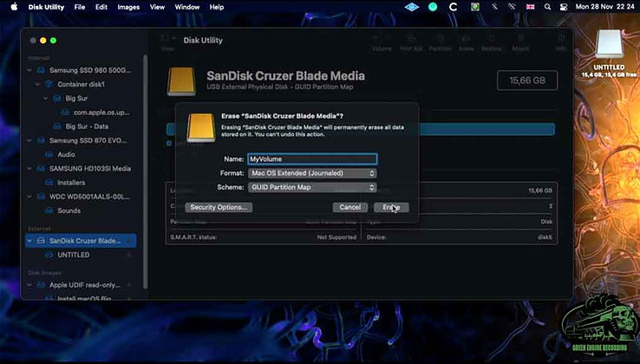
Task: Select the Audio volume icon
Action: 49,154
